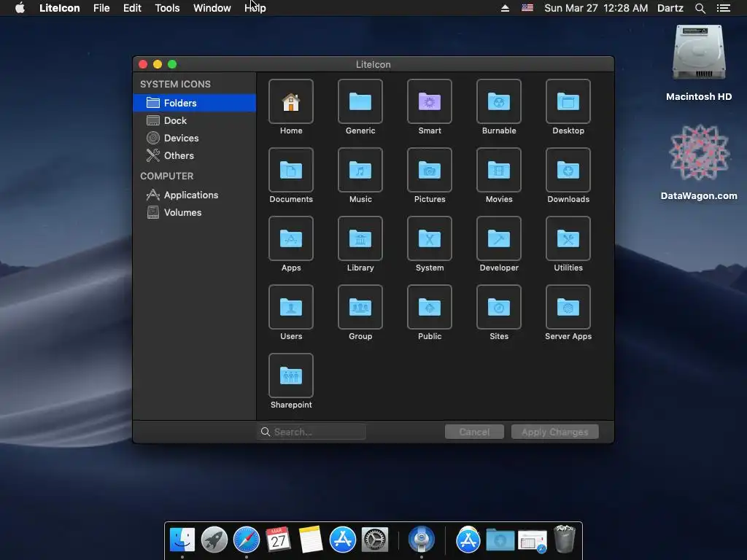This screenshot has width=747, height=560.
Task: Open Spotlight search in menu bar
Action: (700, 8)
